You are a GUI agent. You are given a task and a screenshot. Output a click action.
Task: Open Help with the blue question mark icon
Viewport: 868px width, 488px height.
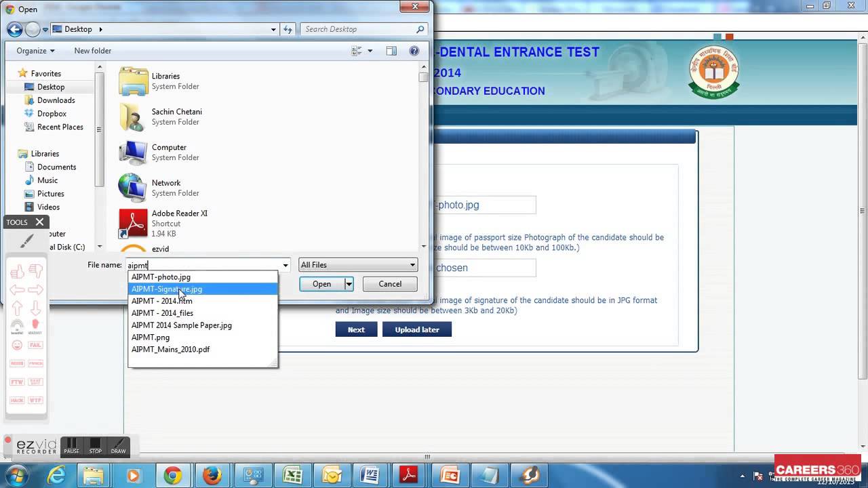[414, 51]
